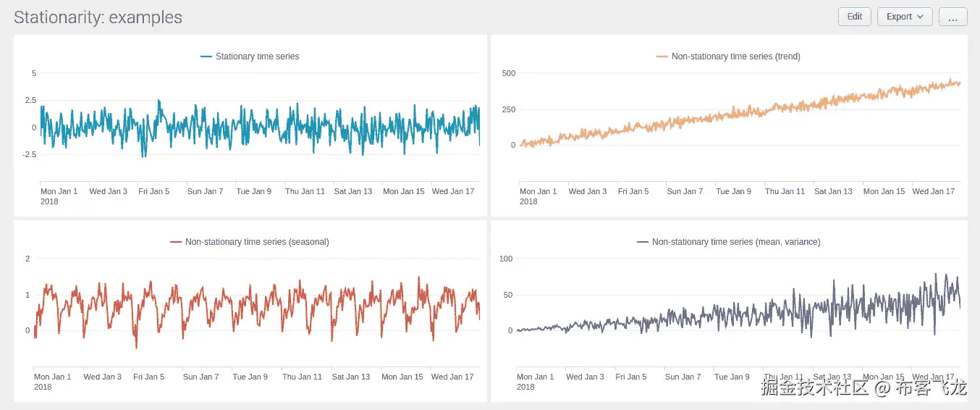
Task: Click the Stationarity: examples dashboard title
Action: click(98, 17)
